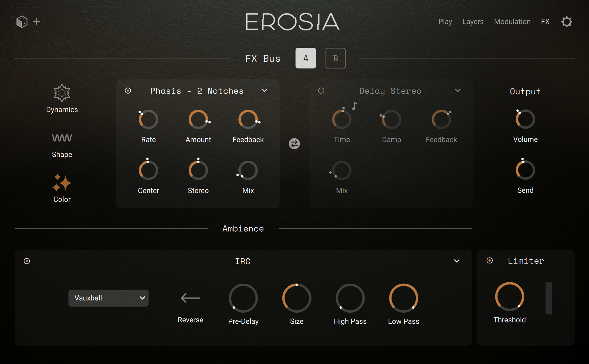This screenshot has width=589, height=364.
Task: Toggle the Limiter power button
Action: click(x=489, y=260)
